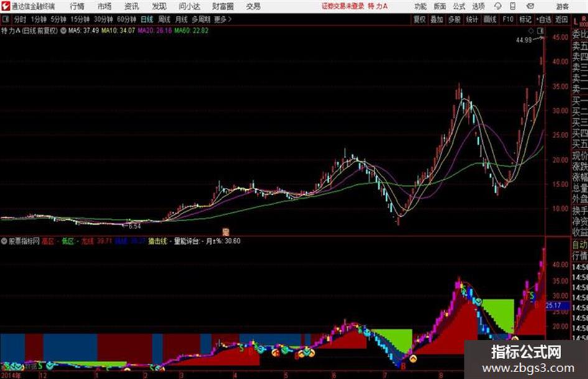Image resolution: width=588 pixels, height=379 pixels.
Task: Open the 交易 menu
Action: (x=253, y=6)
